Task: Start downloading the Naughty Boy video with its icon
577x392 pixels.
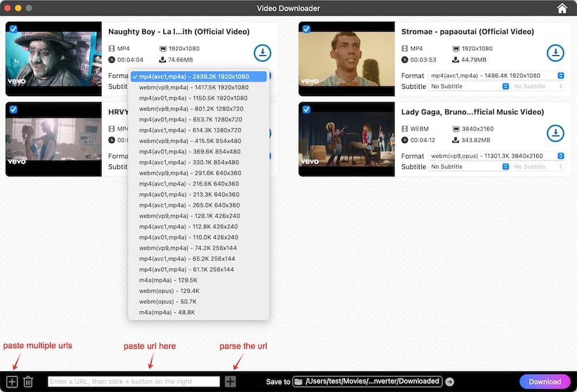Action: pyautogui.click(x=263, y=53)
